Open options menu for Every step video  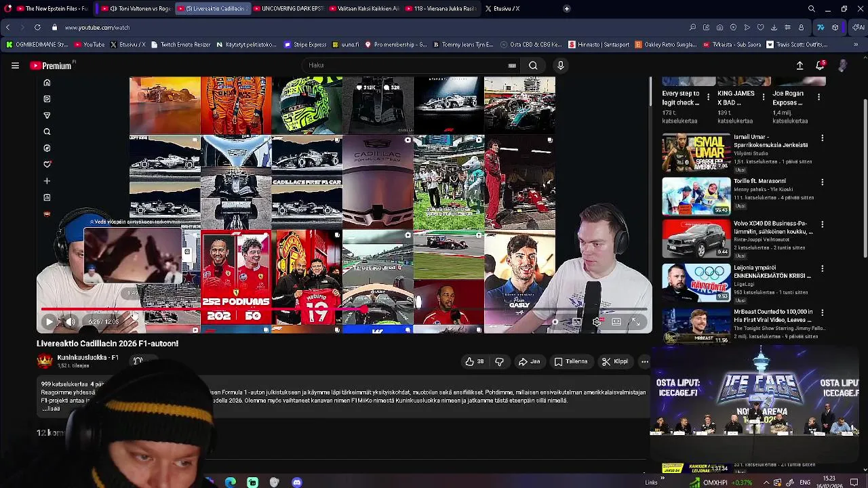[709, 98]
